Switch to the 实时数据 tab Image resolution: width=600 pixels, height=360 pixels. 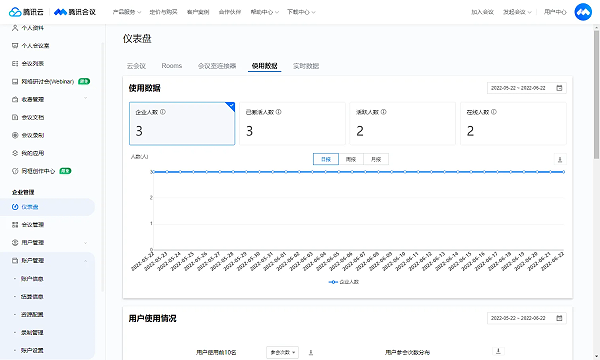[x=306, y=66]
